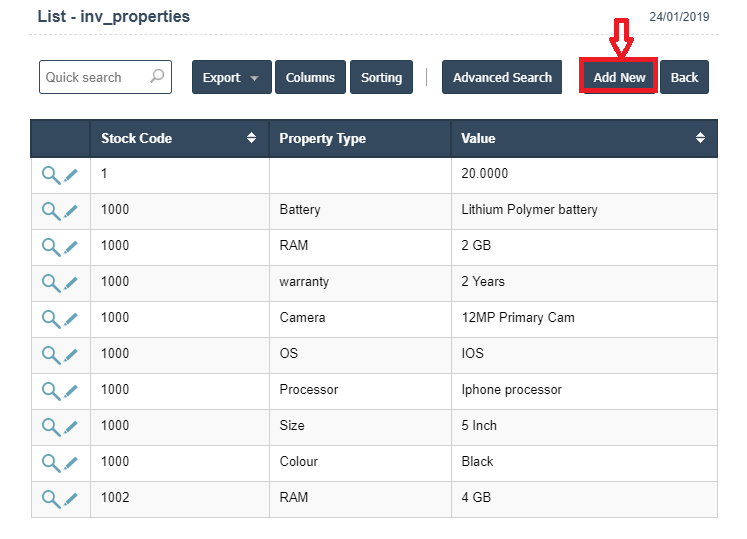The image size is (747, 539).
Task: Edit the warranty 2 Years row
Action: click(x=71, y=282)
